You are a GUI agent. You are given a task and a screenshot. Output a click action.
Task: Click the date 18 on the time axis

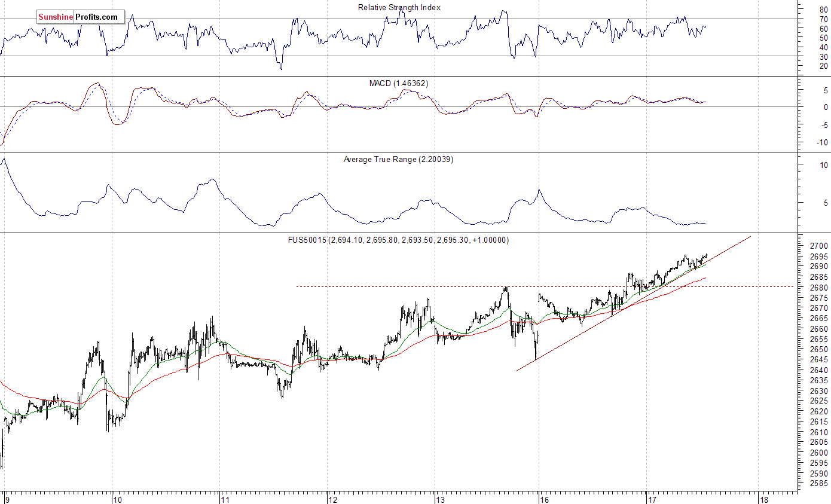coord(763,499)
